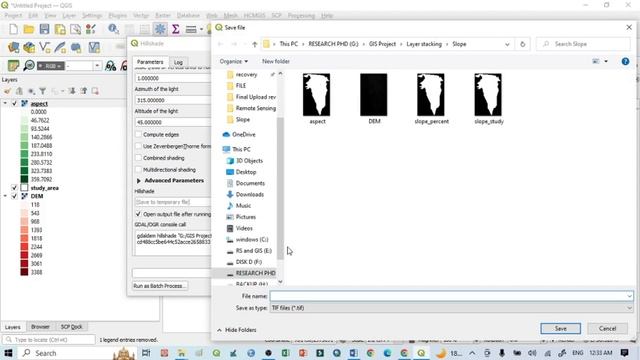Image resolution: width=640 pixels, height=360 pixels.
Task: Click the New Virtual Layer icon
Action: tap(94, 47)
